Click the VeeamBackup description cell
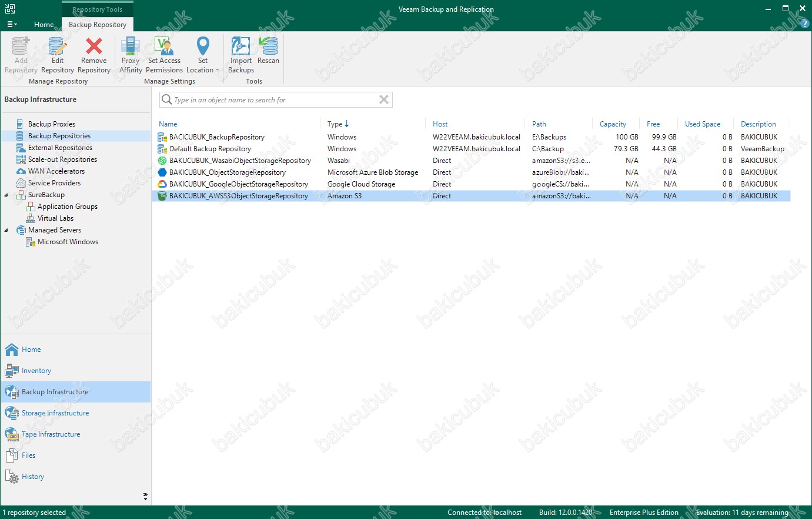The image size is (812, 519). click(763, 149)
